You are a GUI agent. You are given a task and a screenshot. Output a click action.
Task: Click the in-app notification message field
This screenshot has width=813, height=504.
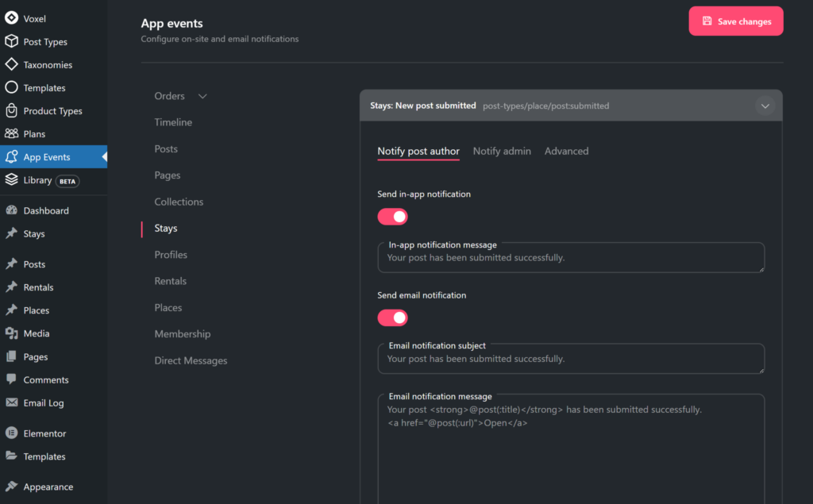[x=570, y=258]
